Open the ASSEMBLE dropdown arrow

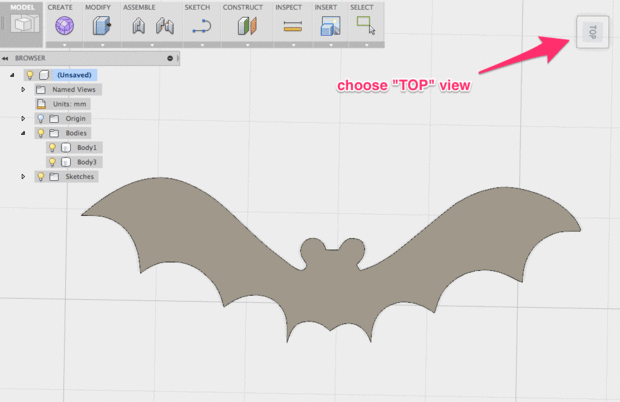click(152, 45)
